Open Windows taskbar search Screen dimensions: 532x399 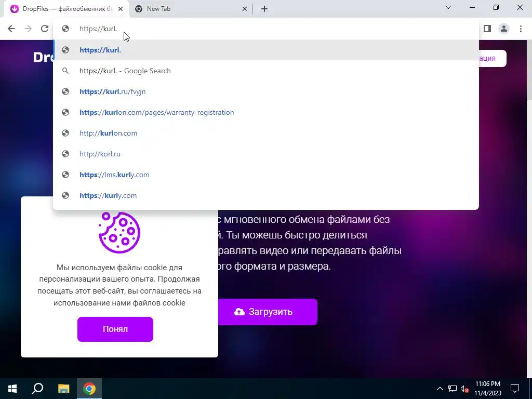click(x=37, y=389)
